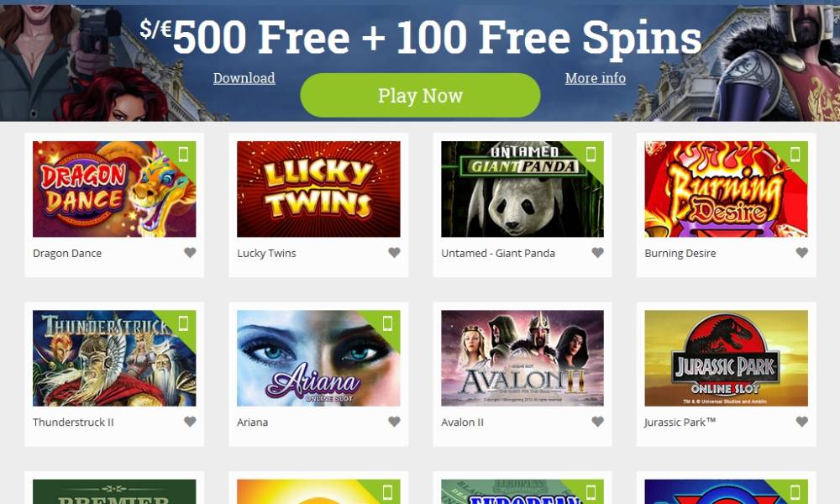Select the Thunderstruck II title text

pyautogui.click(x=73, y=422)
